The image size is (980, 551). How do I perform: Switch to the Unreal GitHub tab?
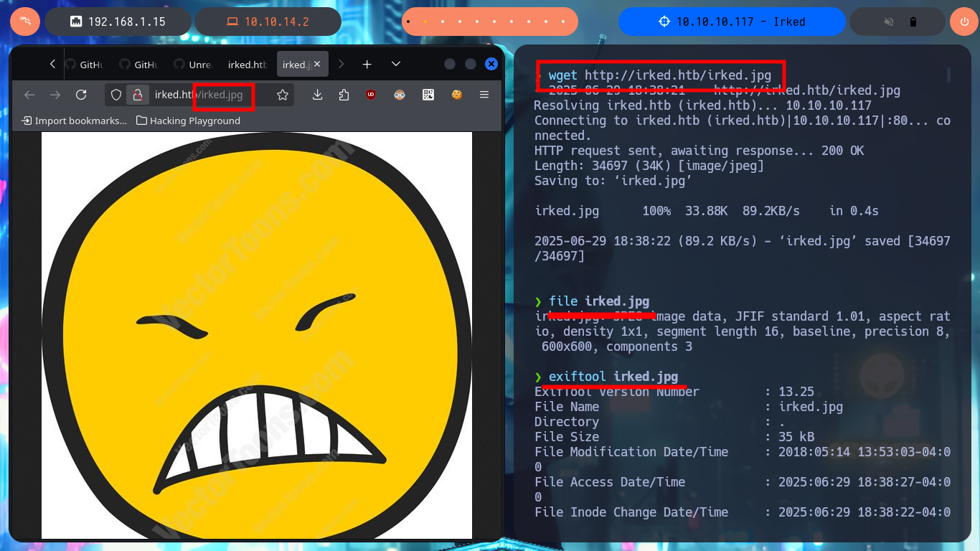click(x=194, y=65)
